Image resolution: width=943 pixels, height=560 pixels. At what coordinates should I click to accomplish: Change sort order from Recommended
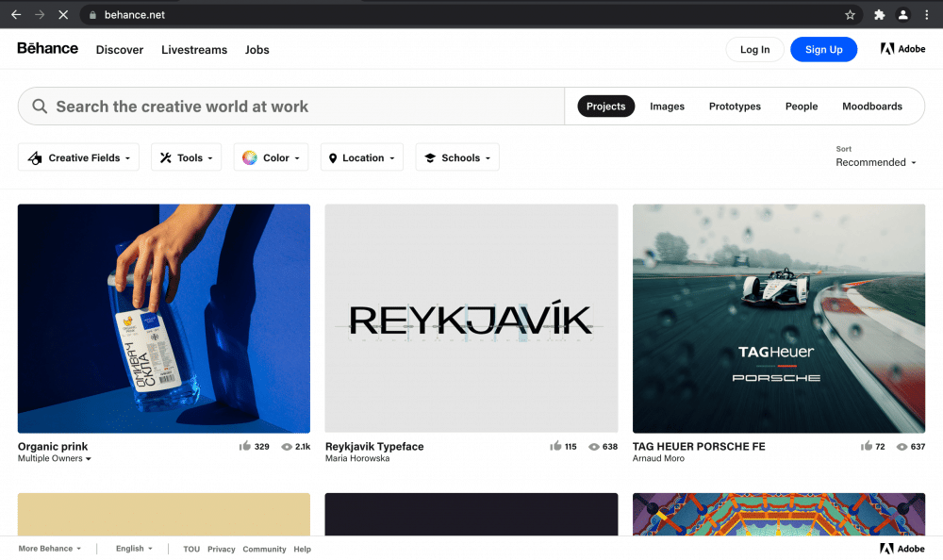pos(876,162)
